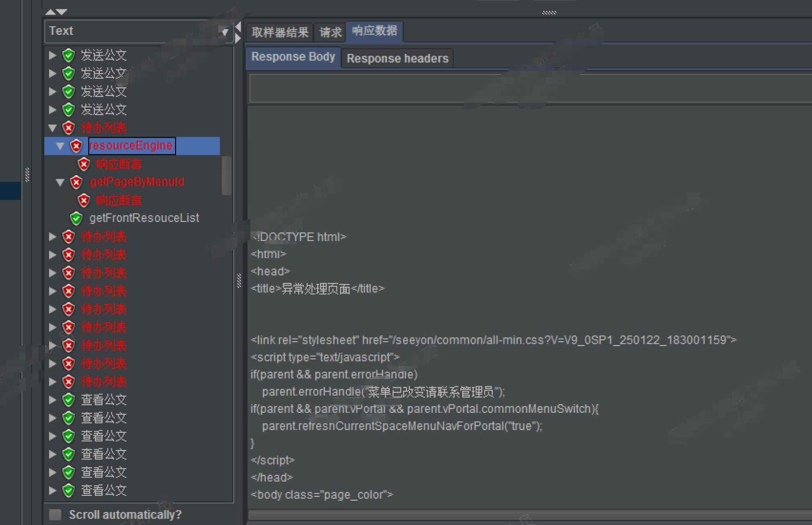Collapse the getPageByMenuId tree node
The height and width of the screenshot is (525, 812).
(60, 182)
